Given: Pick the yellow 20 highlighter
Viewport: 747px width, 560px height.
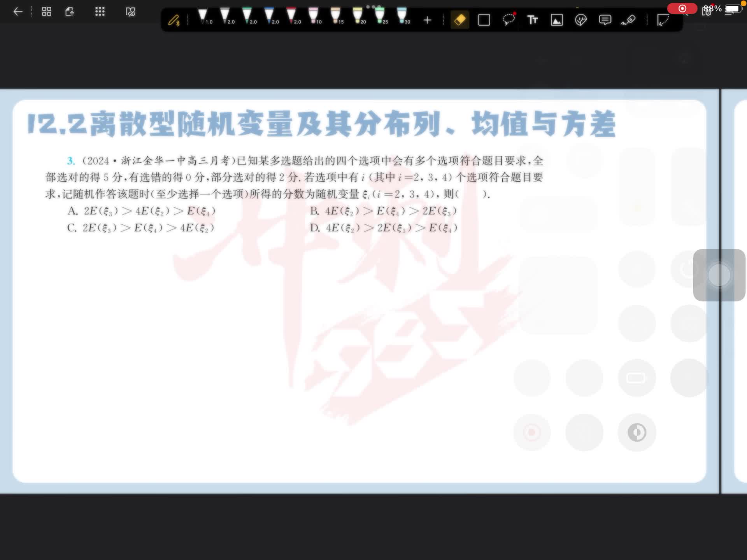Looking at the screenshot, I should (358, 16).
